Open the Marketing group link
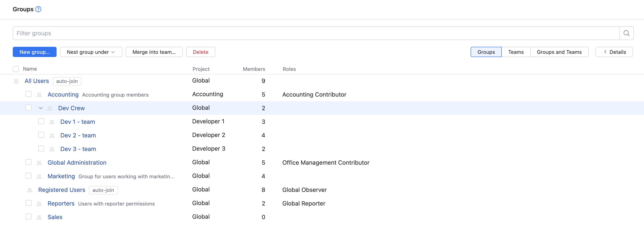 pos(61,176)
